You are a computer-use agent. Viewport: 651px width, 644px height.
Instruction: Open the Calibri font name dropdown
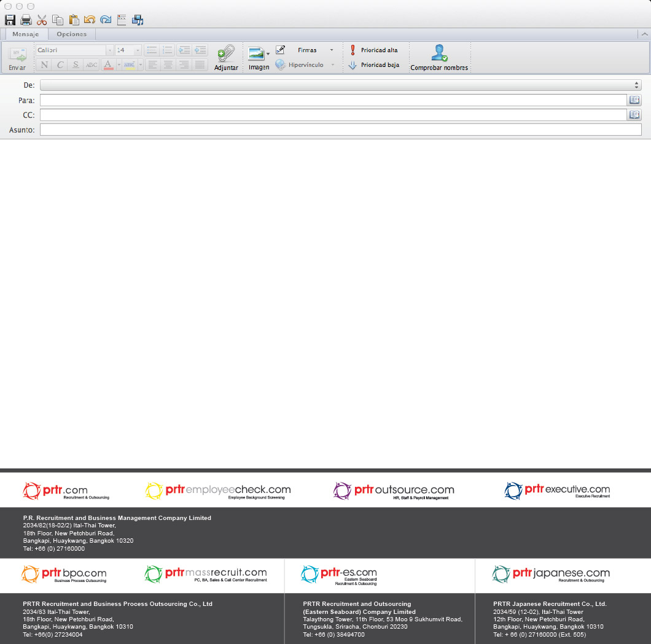click(x=110, y=50)
